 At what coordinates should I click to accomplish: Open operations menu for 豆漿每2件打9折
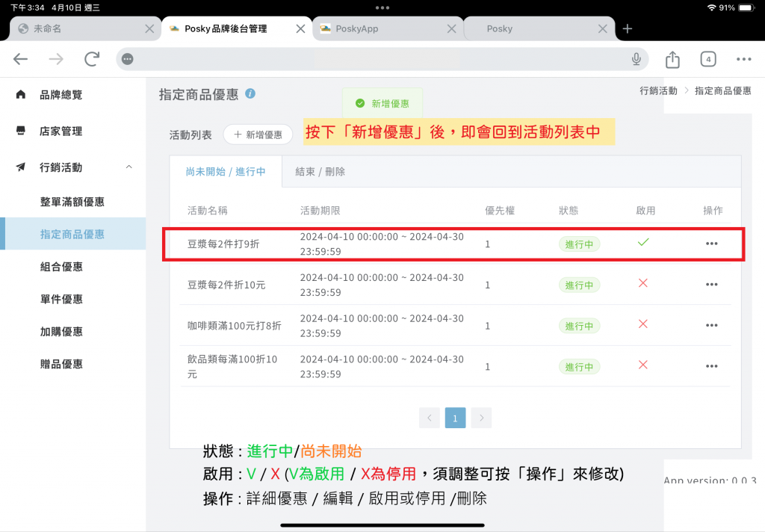(711, 244)
